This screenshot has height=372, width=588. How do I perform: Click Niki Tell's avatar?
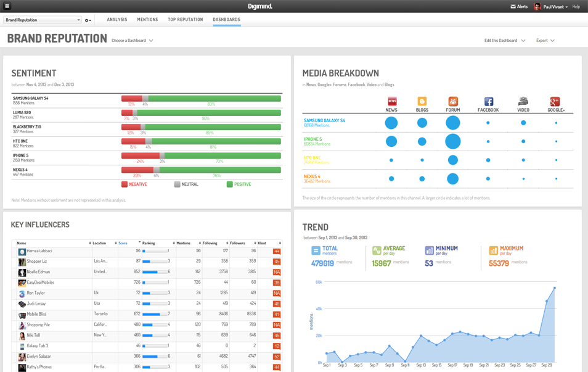22,336
